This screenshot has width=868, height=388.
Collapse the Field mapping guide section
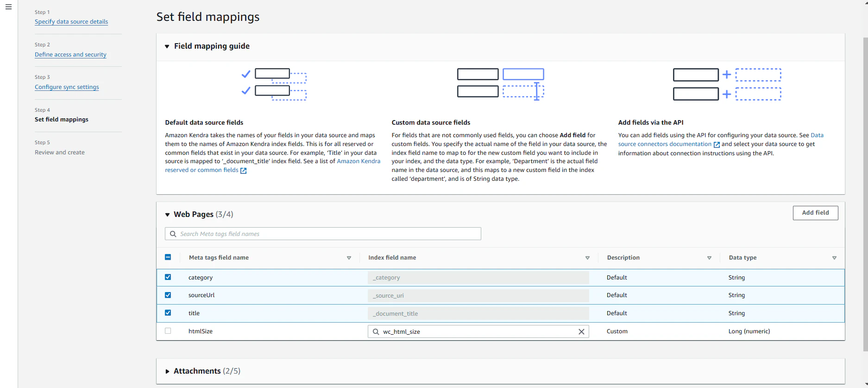click(167, 46)
